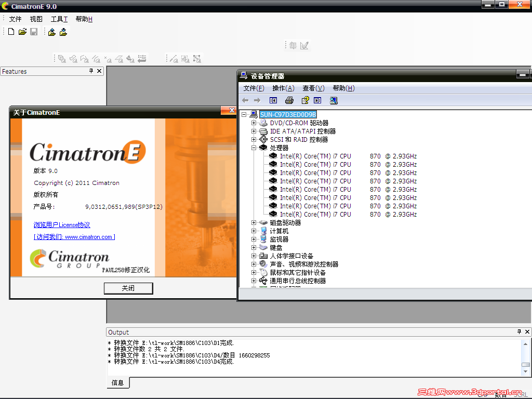Viewport: 532px width, 399px height.
Task: Click the Save diskette icon in CimatronE toolbar
Action: (x=34, y=32)
